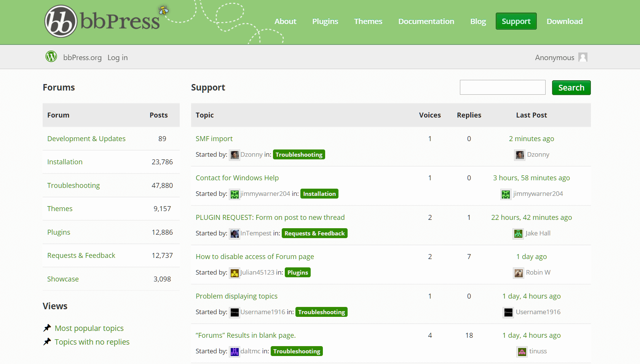Click the Requests & Feedback green tag
Image resolution: width=640 pixels, height=364 pixels.
(x=314, y=233)
